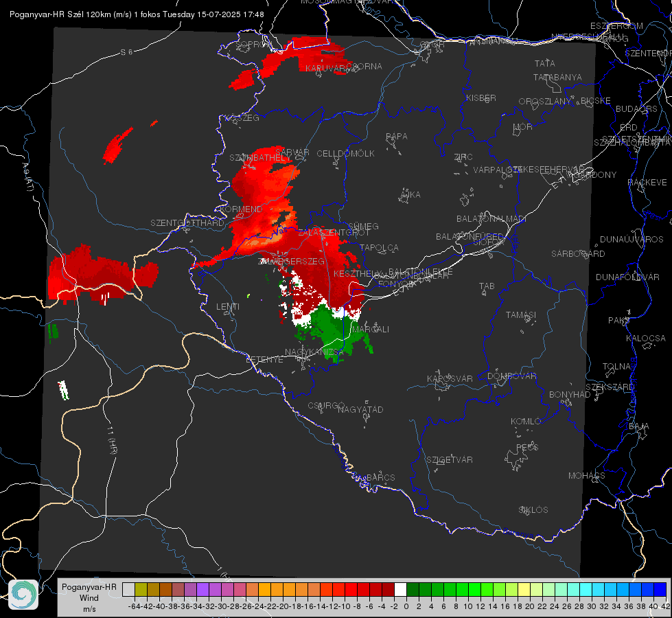The height and width of the screenshot is (618, 672).
Task: Click the LENTI city label
Action: 228,307
